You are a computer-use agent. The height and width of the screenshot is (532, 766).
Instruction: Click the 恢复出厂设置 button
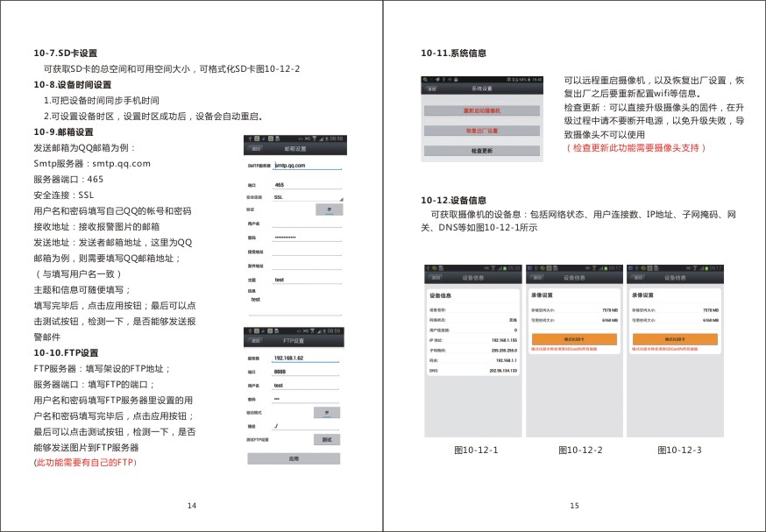pyautogui.click(x=482, y=131)
